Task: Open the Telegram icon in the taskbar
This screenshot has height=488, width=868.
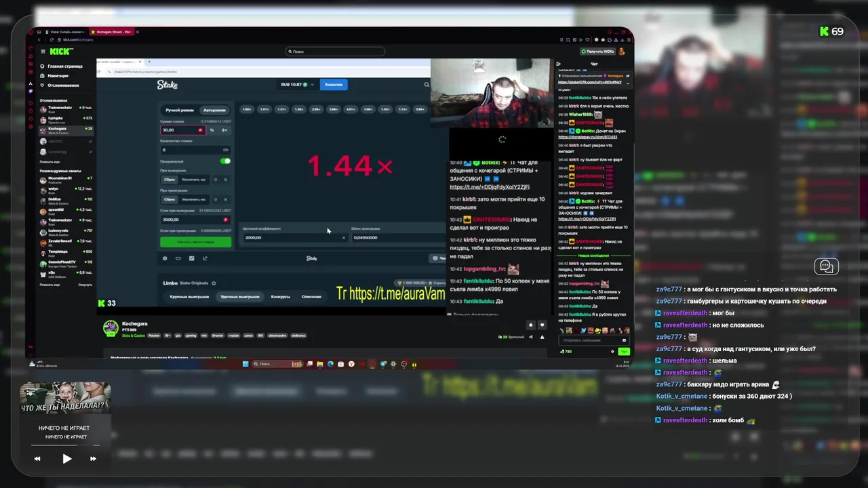Action: (383, 364)
